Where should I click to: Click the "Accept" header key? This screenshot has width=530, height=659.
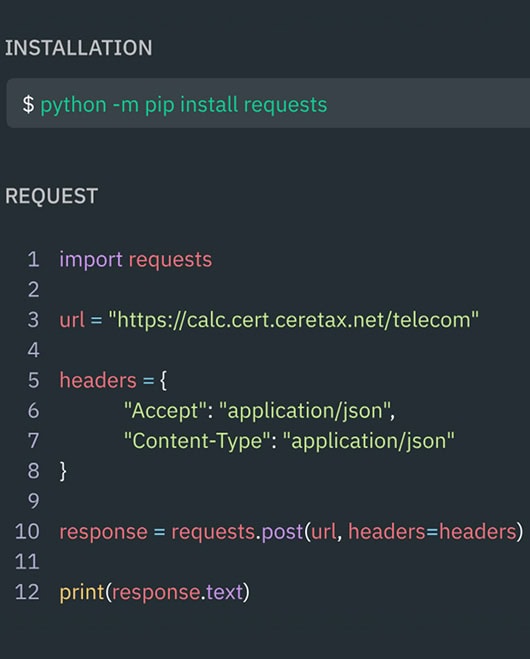click(x=165, y=410)
